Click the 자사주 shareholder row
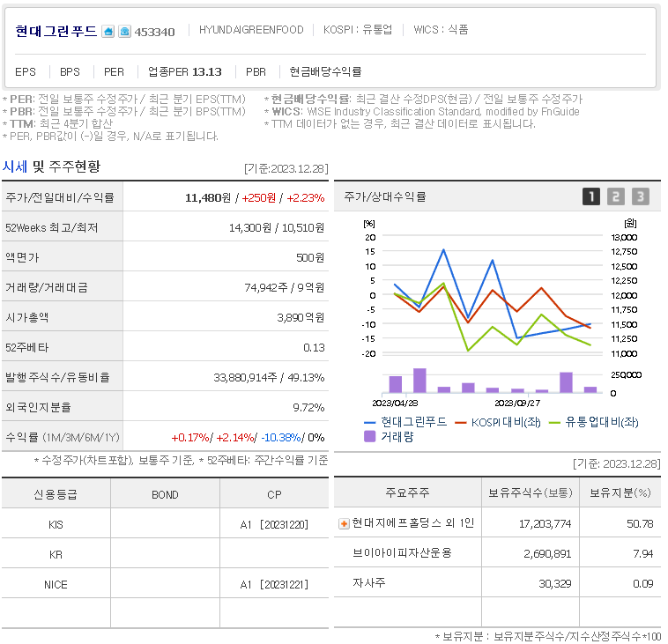The height and width of the screenshot is (644, 668). 497,582
